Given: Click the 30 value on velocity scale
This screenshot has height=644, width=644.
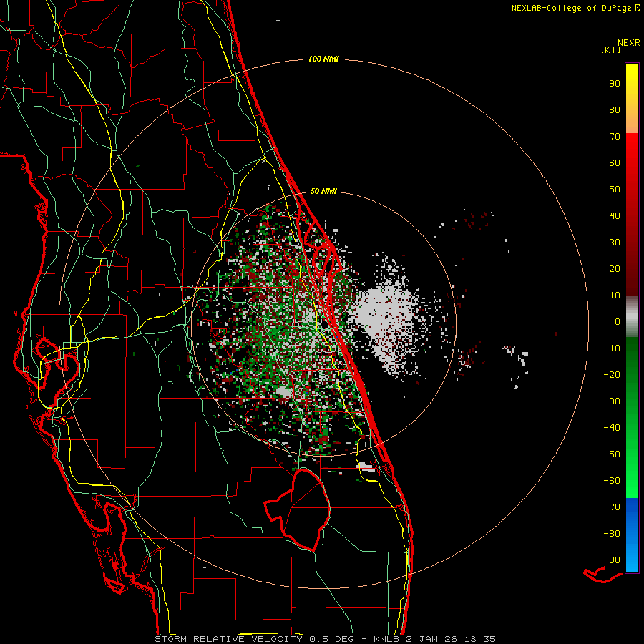Looking at the screenshot, I should 615,243.
